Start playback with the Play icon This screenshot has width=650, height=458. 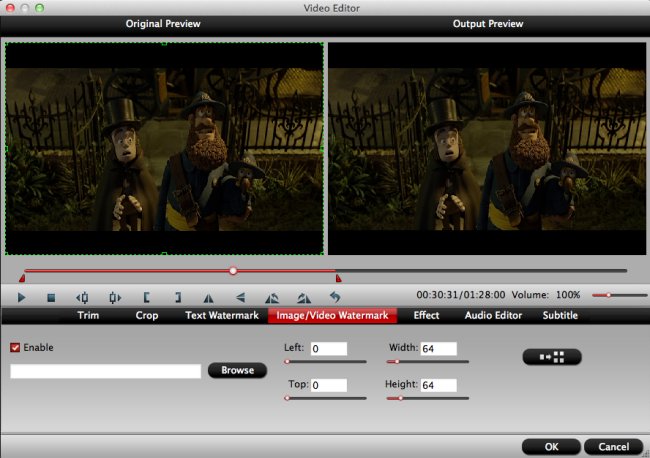click(21, 297)
